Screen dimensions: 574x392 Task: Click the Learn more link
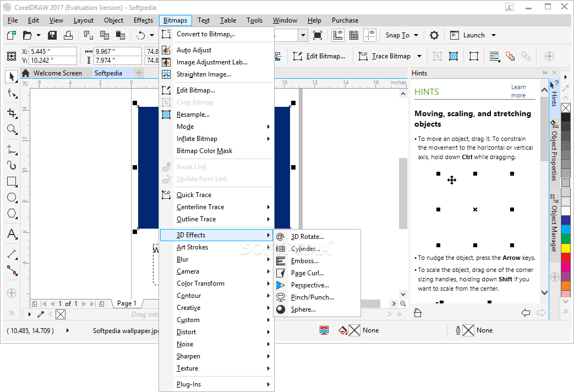point(518,91)
